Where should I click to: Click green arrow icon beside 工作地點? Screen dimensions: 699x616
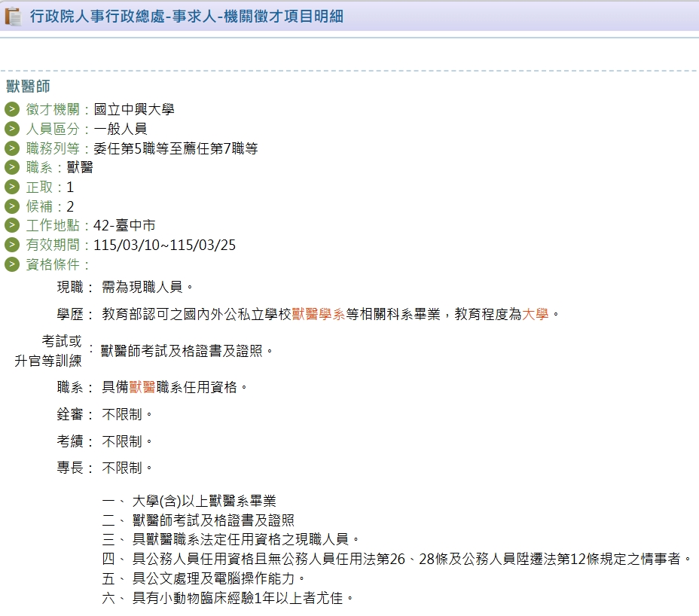coord(12,225)
